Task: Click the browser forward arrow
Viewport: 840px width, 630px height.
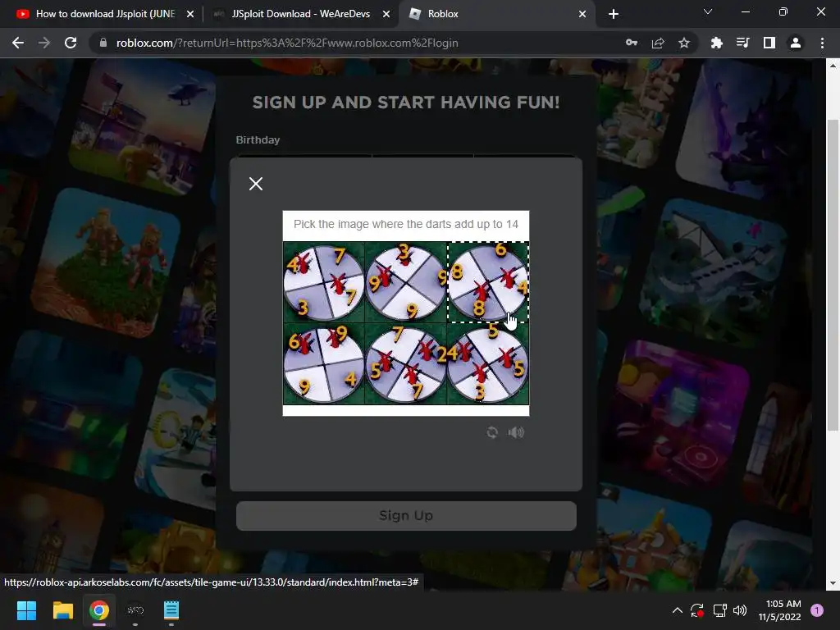Action: click(44, 43)
